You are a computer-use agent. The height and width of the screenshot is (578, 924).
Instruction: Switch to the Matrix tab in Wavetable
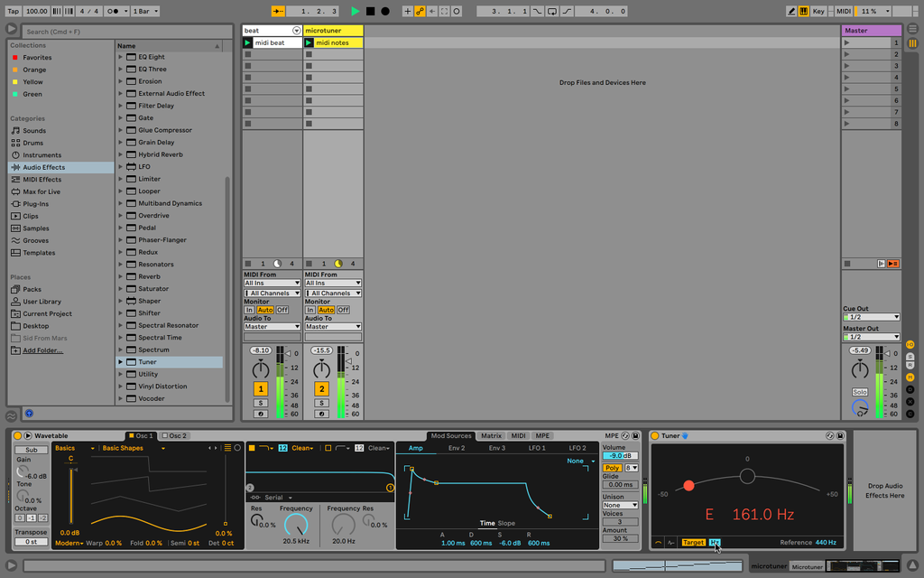click(x=492, y=435)
